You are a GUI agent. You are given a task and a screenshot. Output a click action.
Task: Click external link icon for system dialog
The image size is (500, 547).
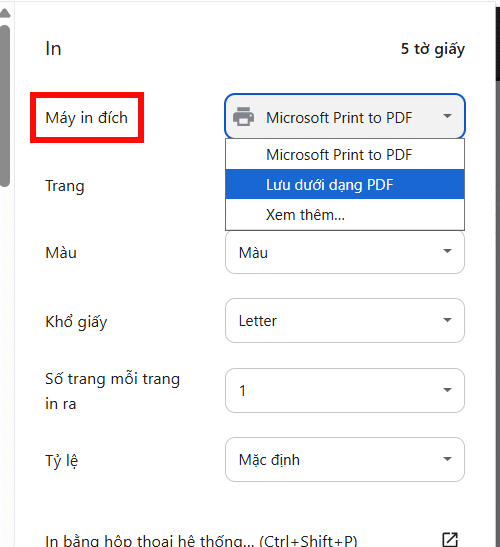[450, 540]
